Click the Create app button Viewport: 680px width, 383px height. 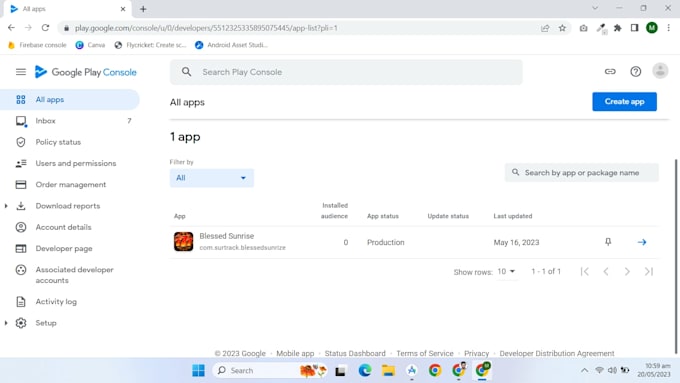coord(624,101)
